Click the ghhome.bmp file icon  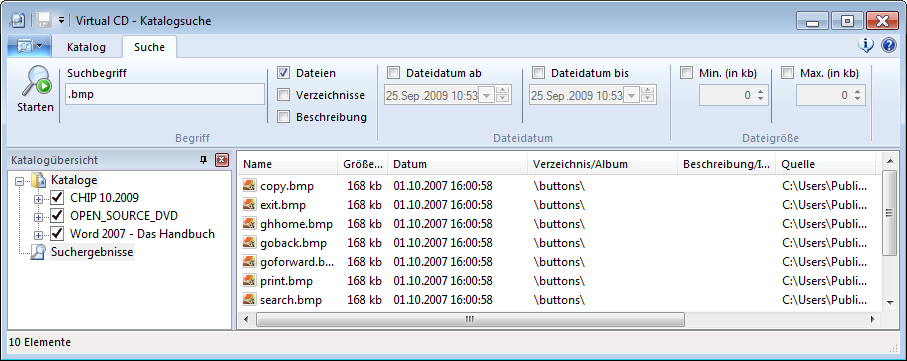pos(249,224)
